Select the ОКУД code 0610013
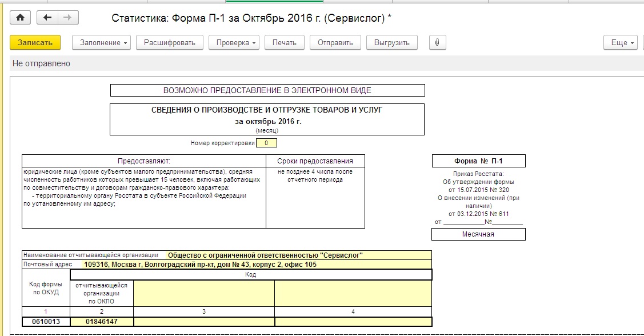The width and height of the screenshot is (644, 336). (x=46, y=322)
